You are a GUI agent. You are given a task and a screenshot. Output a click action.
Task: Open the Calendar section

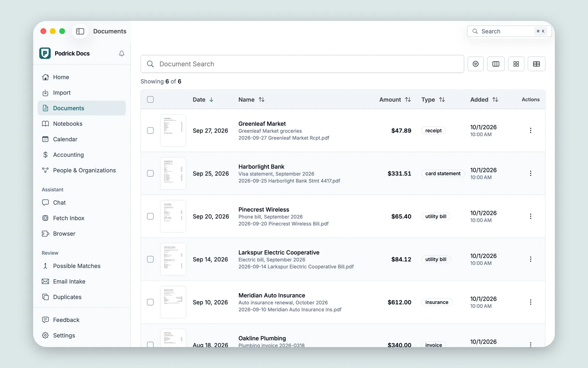pos(82,139)
